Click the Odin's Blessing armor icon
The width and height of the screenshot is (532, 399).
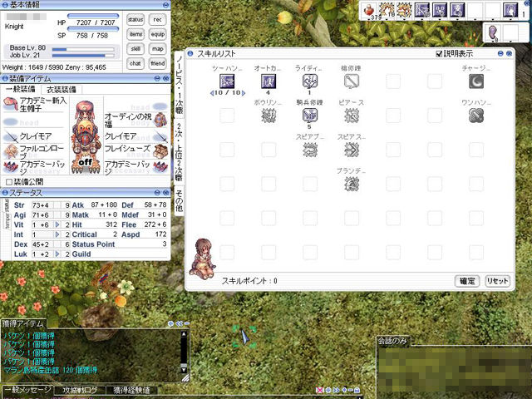(x=160, y=120)
